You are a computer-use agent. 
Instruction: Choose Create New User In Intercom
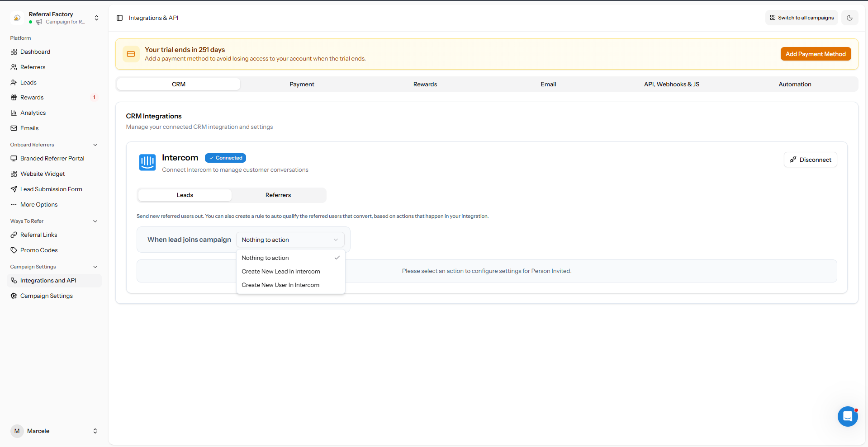(291, 285)
